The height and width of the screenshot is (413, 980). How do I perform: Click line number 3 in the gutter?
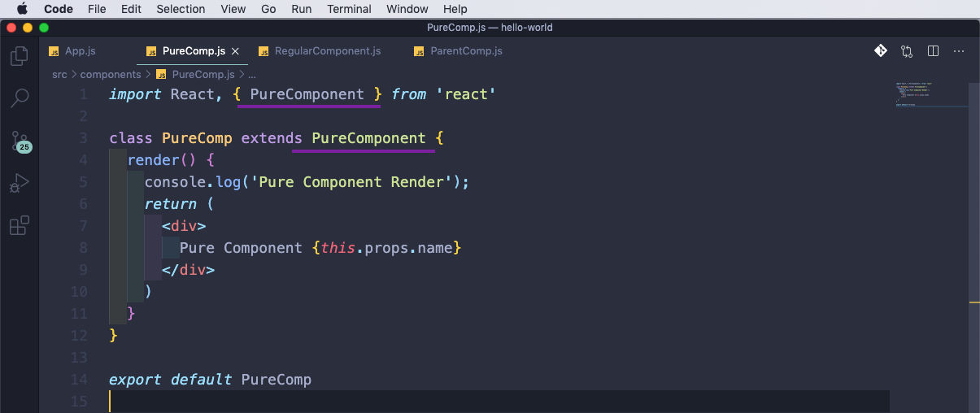(x=83, y=138)
